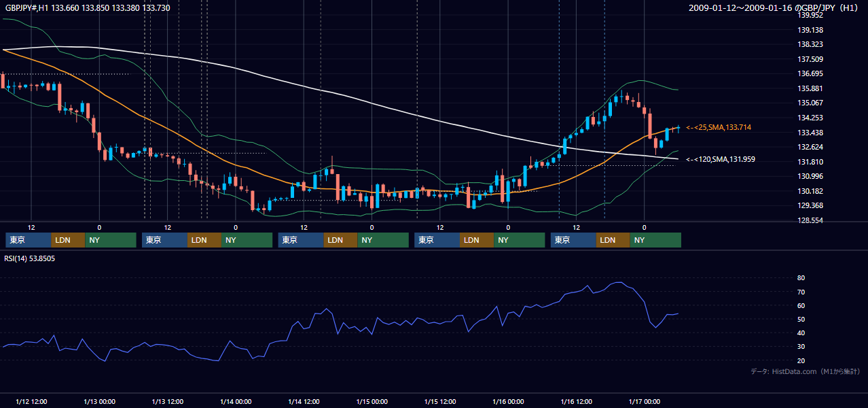This screenshot has height=408, width=868.
Task: Click the 130.182 price axis value
Action: (x=810, y=191)
